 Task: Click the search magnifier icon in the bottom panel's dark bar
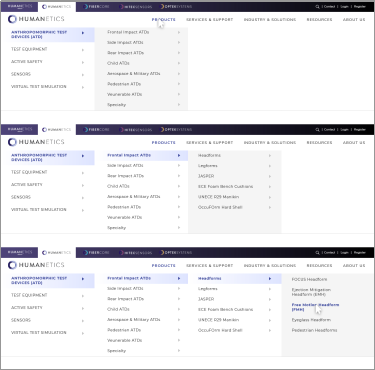pos(317,253)
